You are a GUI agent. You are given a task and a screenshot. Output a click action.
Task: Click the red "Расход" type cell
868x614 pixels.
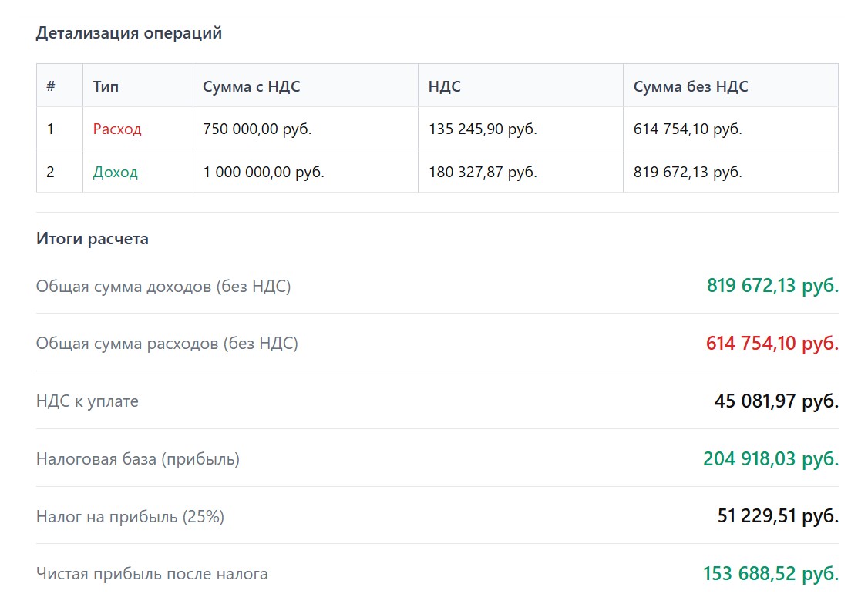pos(117,129)
